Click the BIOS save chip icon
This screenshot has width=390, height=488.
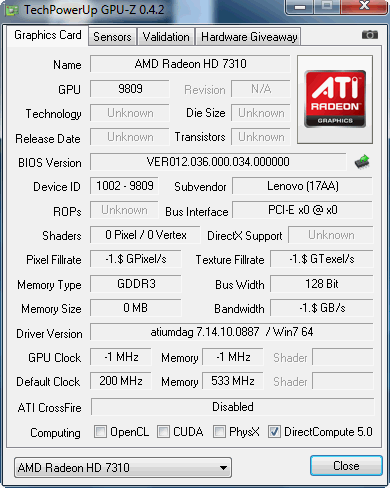coord(362,162)
